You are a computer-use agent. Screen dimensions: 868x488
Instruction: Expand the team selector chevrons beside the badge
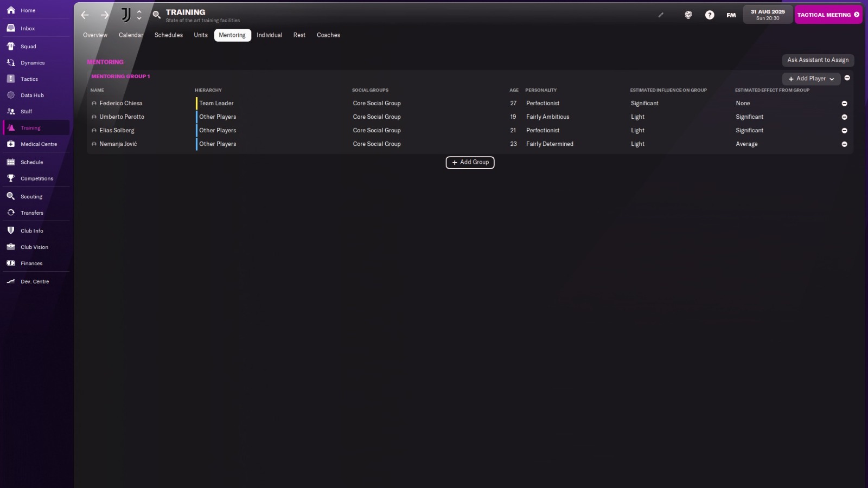pos(139,15)
